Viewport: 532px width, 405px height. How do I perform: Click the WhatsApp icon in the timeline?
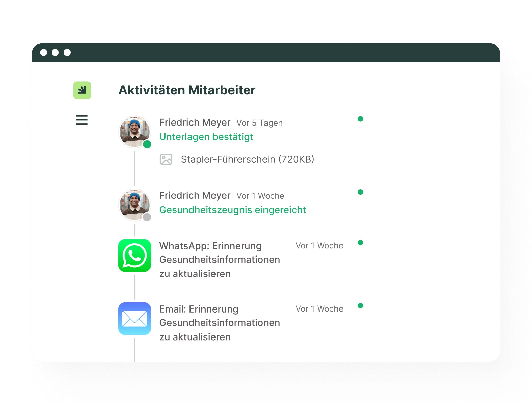tap(134, 255)
